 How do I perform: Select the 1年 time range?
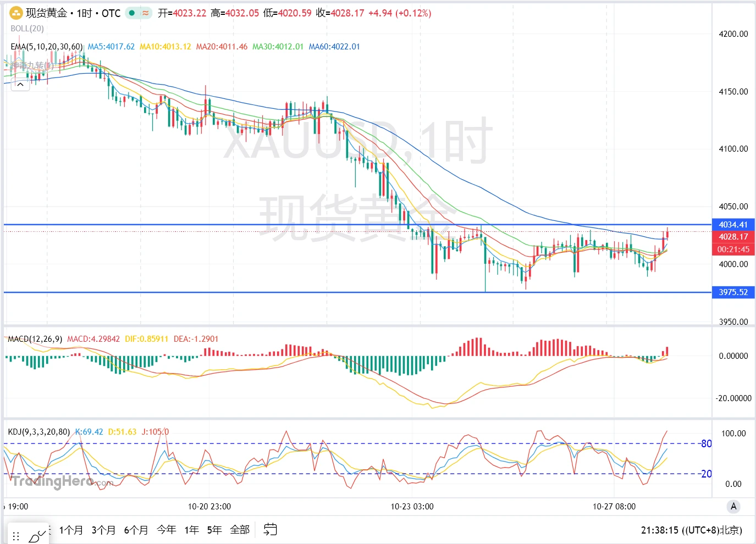(191, 530)
